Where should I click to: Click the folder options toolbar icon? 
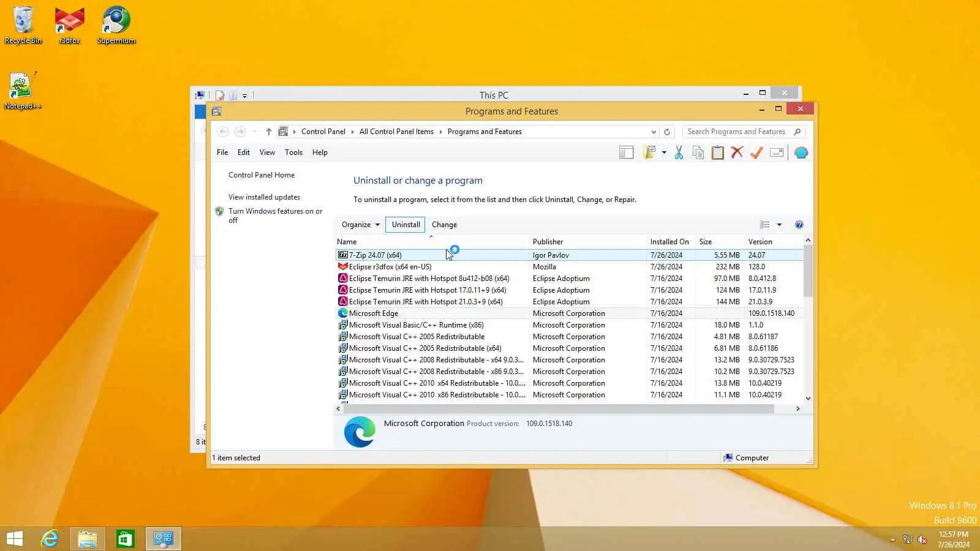coord(649,152)
